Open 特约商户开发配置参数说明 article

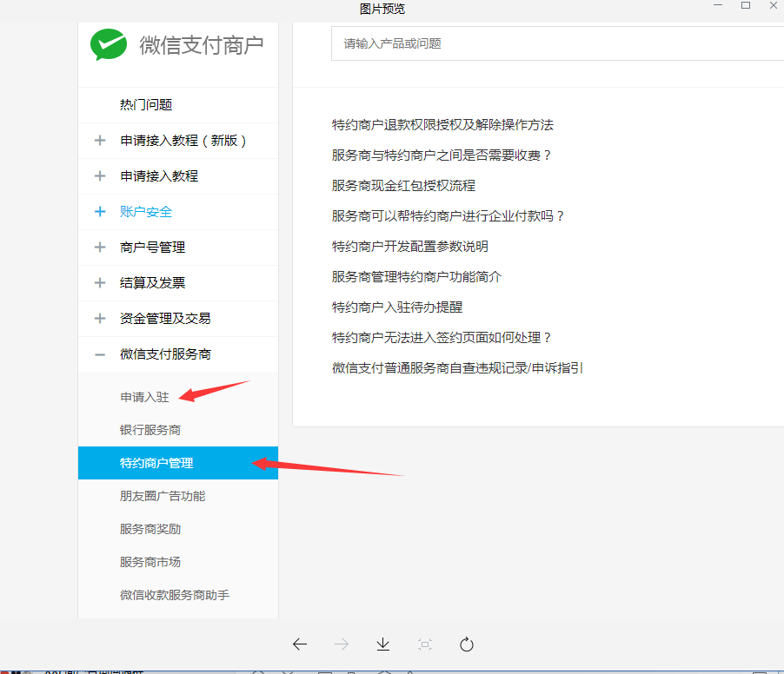pyautogui.click(x=410, y=247)
